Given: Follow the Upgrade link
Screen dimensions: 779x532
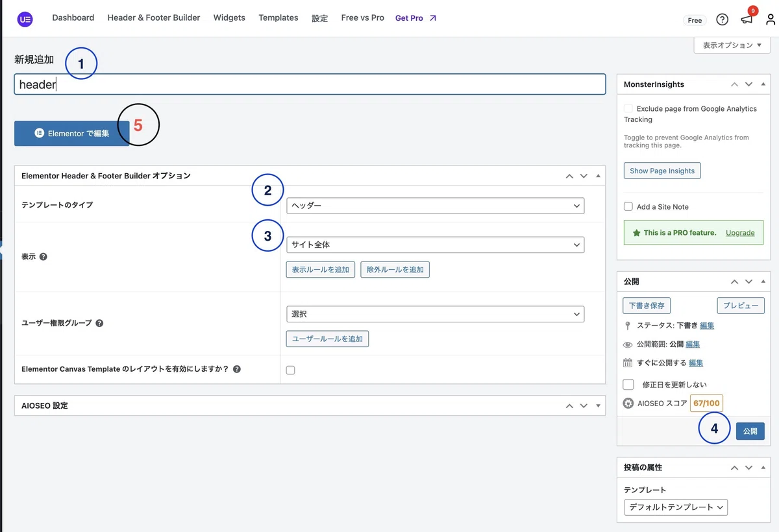Looking at the screenshot, I should [x=740, y=232].
